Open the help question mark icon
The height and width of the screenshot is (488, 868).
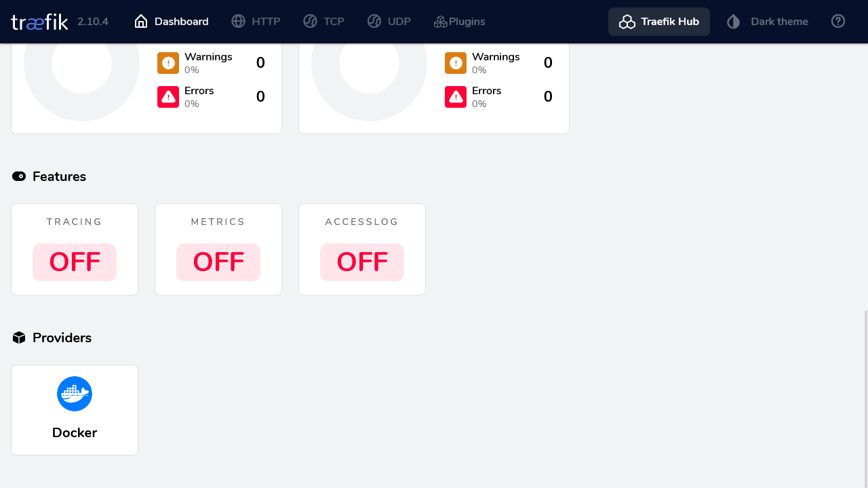point(838,22)
